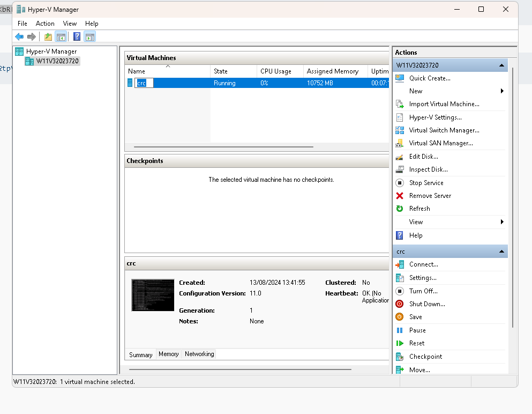
Task: Switch to the Summary tab
Action: pos(141,354)
